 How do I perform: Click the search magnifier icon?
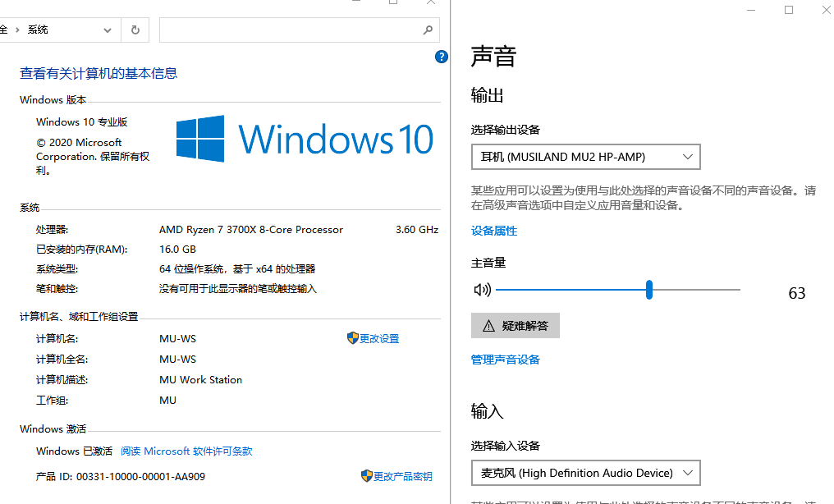click(428, 30)
